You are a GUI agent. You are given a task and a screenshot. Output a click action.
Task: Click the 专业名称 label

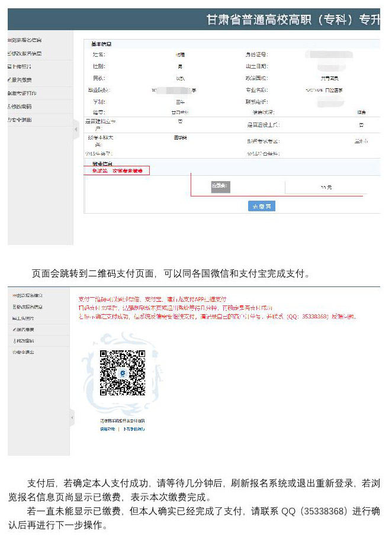257,90
